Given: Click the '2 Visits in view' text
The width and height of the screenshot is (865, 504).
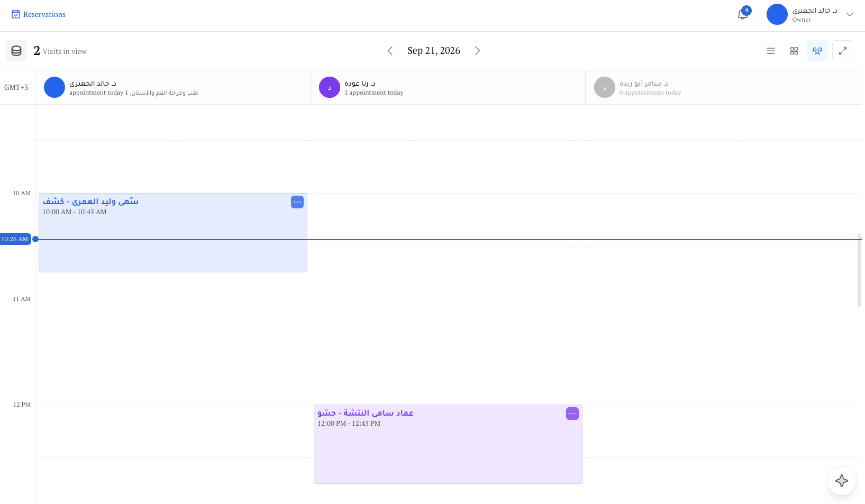Looking at the screenshot, I should [x=60, y=51].
